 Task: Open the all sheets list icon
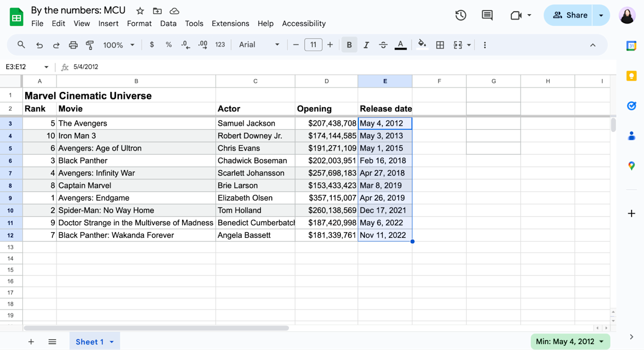click(x=52, y=342)
